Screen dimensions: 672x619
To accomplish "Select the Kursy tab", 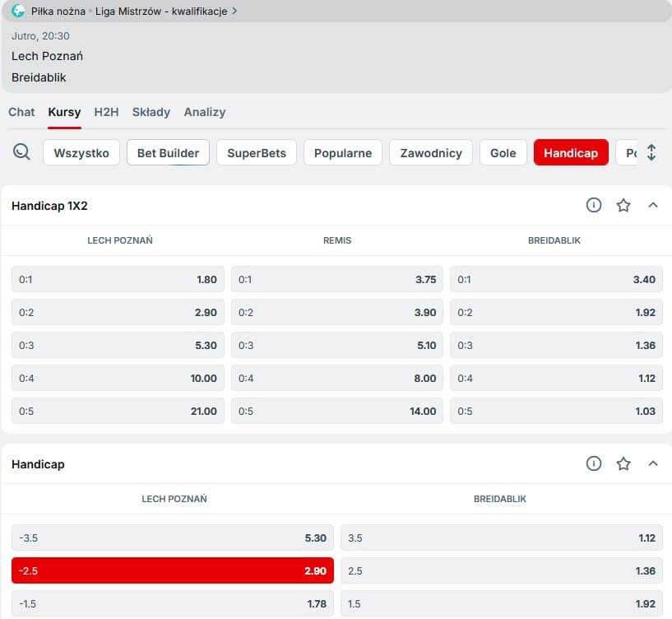I will pos(64,112).
